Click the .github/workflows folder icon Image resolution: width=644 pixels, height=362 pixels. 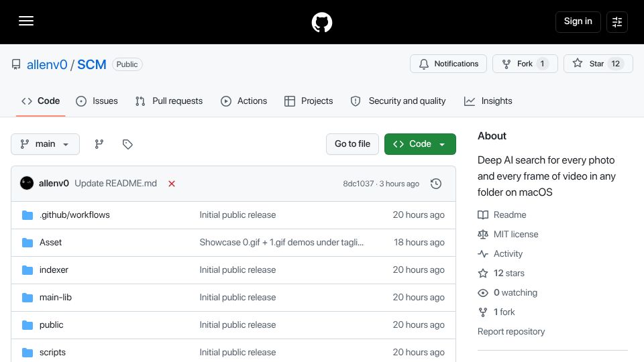[x=27, y=215]
